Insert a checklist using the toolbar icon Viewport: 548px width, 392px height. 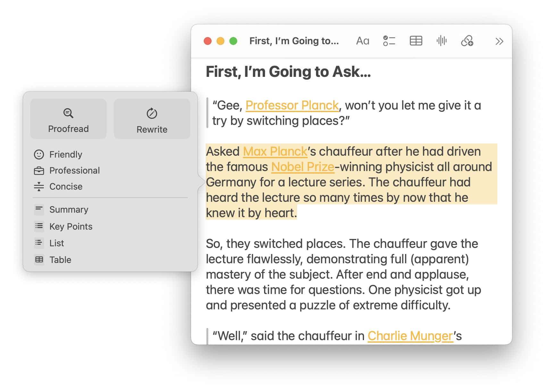pyautogui.click(x=389, y=41)
